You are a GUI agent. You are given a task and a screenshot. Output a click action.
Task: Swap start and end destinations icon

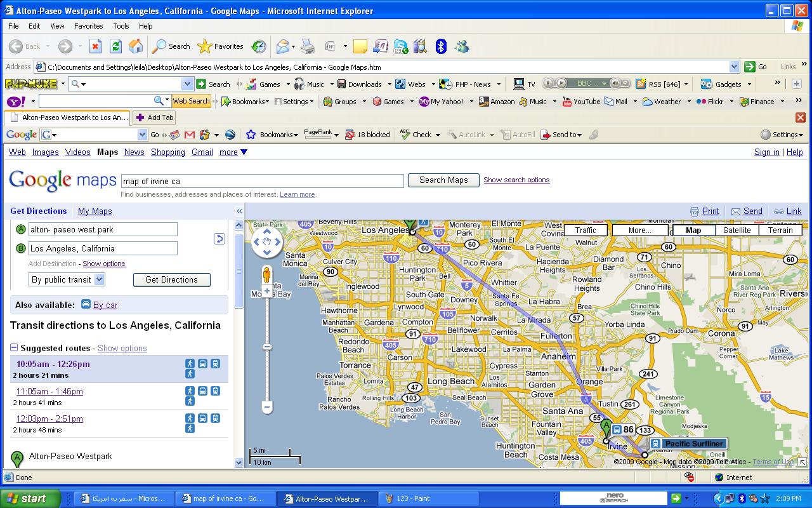(x=219, y=239)
